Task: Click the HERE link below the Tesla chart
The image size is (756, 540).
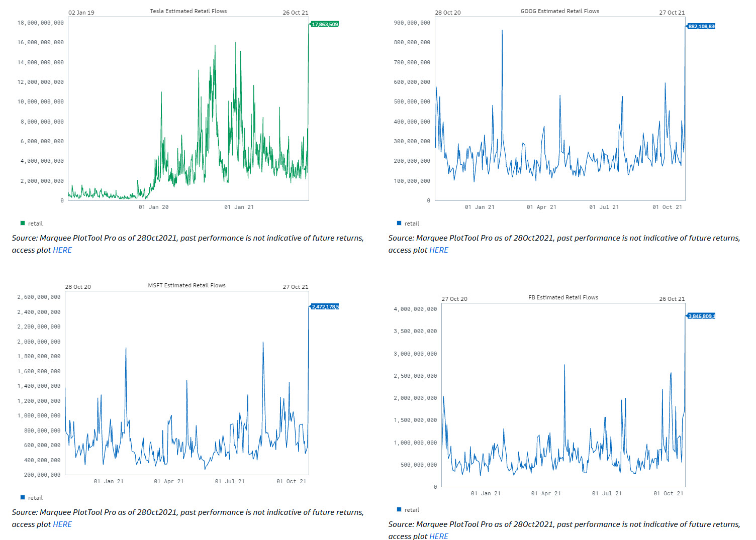Action: pyautogui.click(x=62, y=250)
